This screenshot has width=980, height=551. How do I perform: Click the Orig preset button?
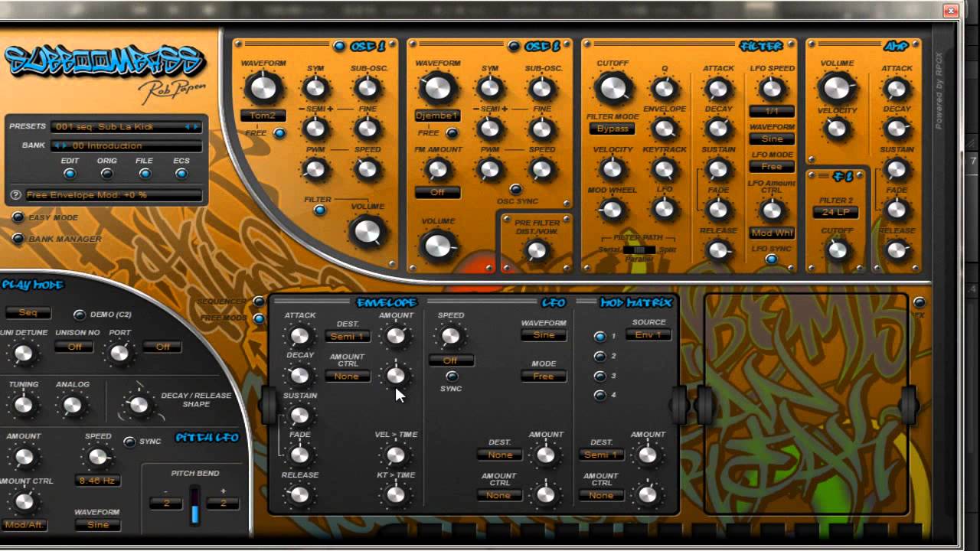click(x=107, y=174)
